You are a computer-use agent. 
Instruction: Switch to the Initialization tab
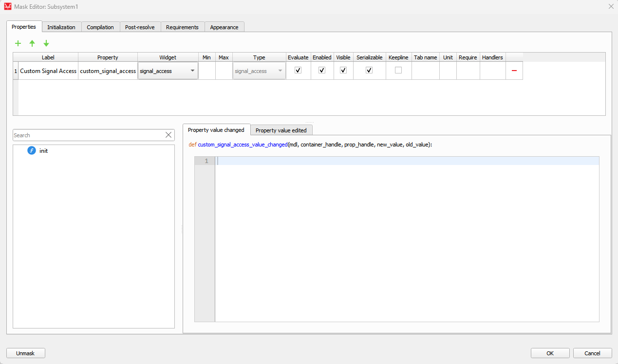click(x=61, y=27)
